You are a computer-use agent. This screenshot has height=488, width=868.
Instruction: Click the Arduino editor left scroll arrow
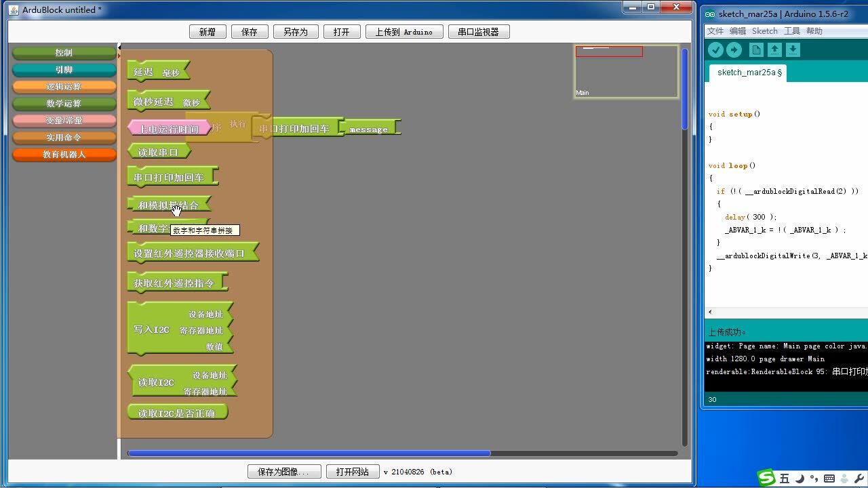pyautogui.click(x=710, y=312)
